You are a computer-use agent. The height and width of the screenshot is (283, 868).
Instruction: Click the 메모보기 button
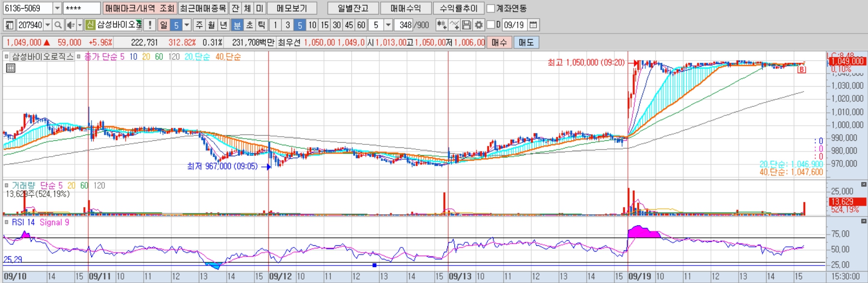pyautogui.click(x=292, y=8)
